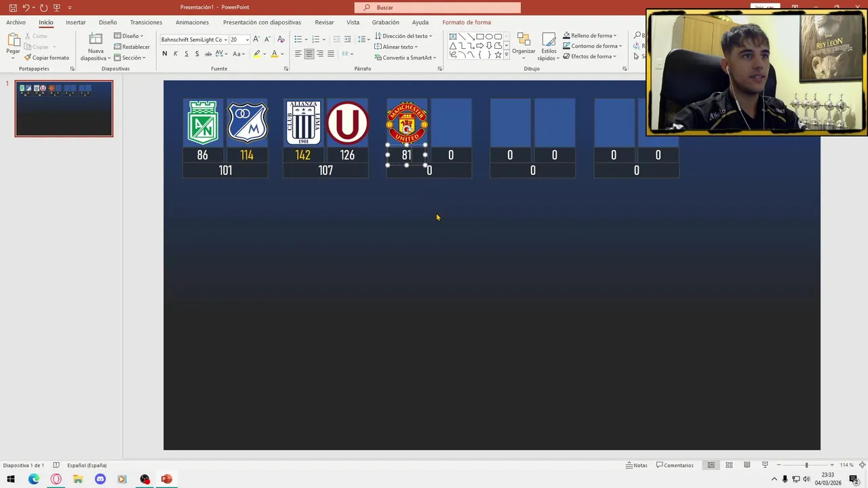Toggle underline S formatting
Image resolution: width=868 pixels, height=488 pixels.
186,54
